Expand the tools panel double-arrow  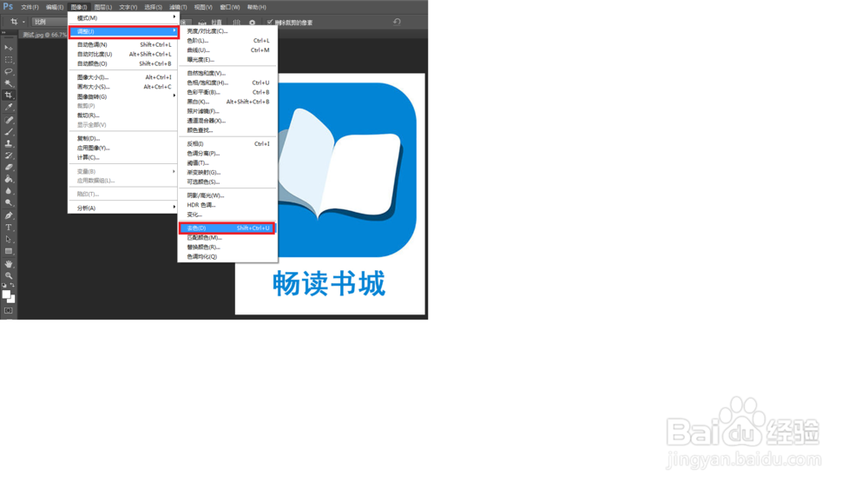coord(3,33)
